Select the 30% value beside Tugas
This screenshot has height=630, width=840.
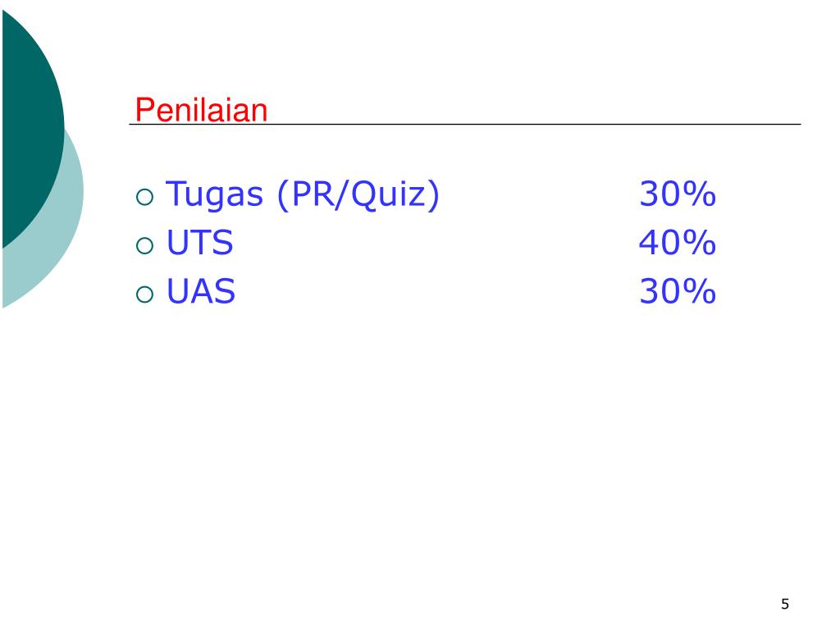(x=678, y=194)
